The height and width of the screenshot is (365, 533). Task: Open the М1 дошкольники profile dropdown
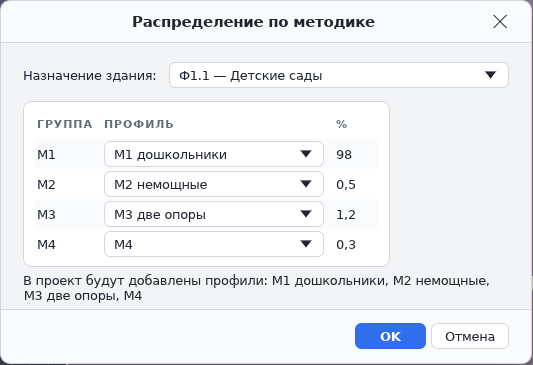pyautogui.click(x=214, y=154)
